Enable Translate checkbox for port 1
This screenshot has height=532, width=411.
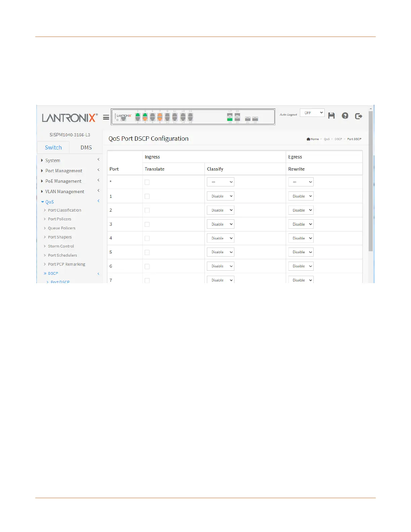[x=147, y=196]
